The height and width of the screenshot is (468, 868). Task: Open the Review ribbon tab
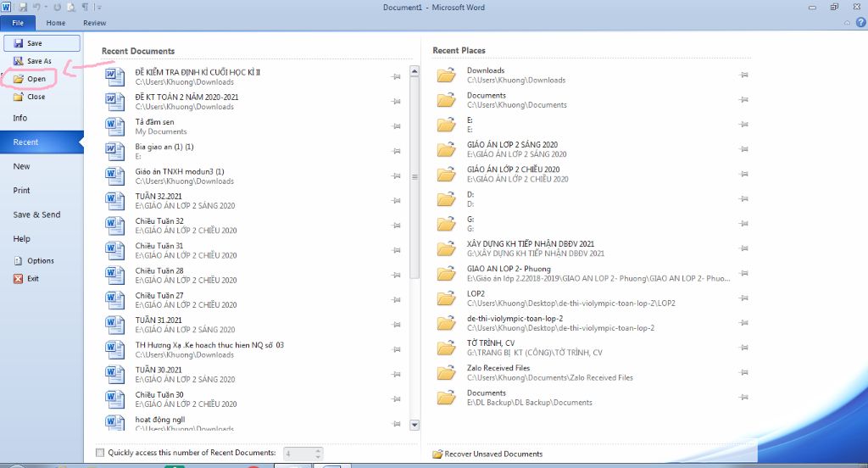coord(95,23)
